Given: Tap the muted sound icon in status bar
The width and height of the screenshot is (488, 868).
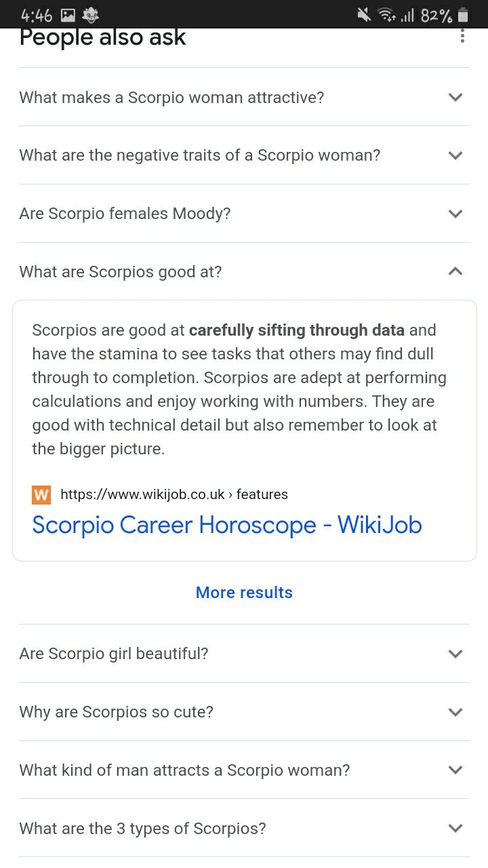Looking at the screenshot, I should click(x=364, y=15).
